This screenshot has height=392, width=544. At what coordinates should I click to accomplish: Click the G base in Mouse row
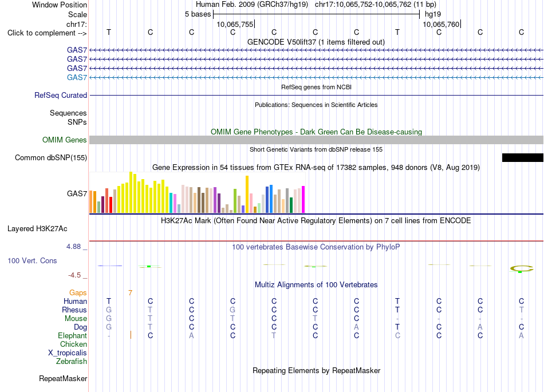coord(109,318)
